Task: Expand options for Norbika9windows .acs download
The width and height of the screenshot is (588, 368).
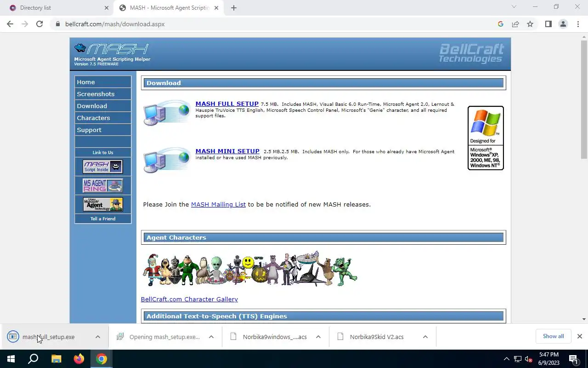Action: (318, 337)
